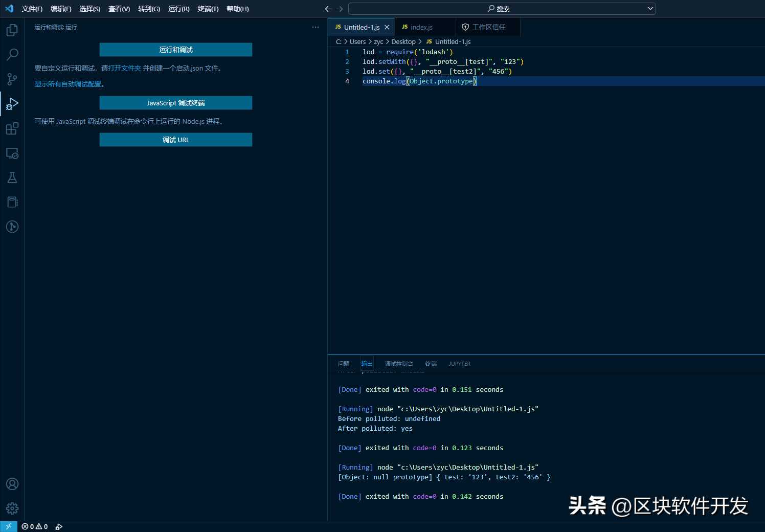Viewport: 765px width, 532px height.
Task: Open the 终端 panel tab
Action: click(x=431, y=364)
